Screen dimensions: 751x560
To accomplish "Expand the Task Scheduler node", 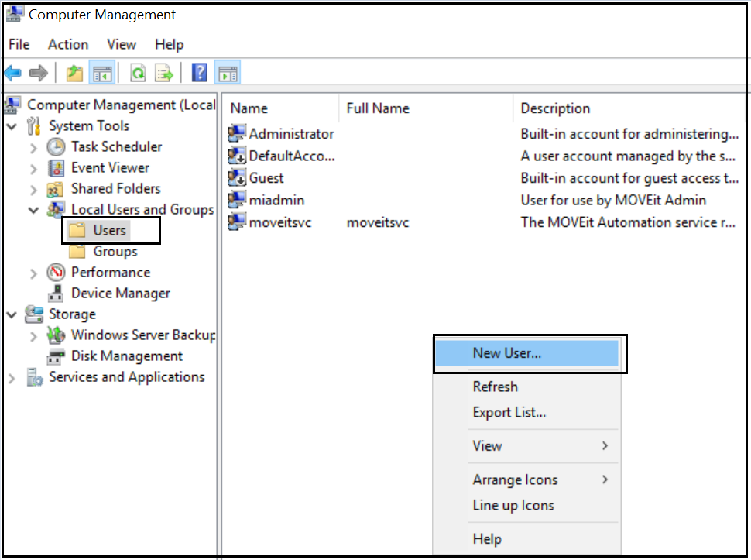I will pos(33,147).
